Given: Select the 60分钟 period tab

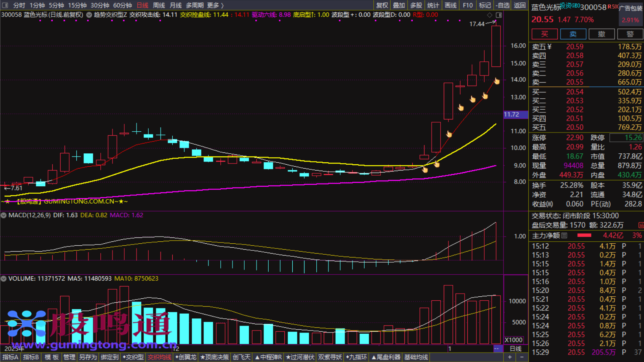Looking at the screenshot, I should click(x=122, y=5).
